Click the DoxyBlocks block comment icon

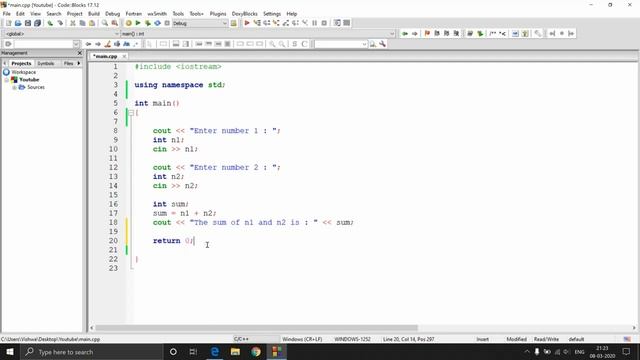coord(493,33)
